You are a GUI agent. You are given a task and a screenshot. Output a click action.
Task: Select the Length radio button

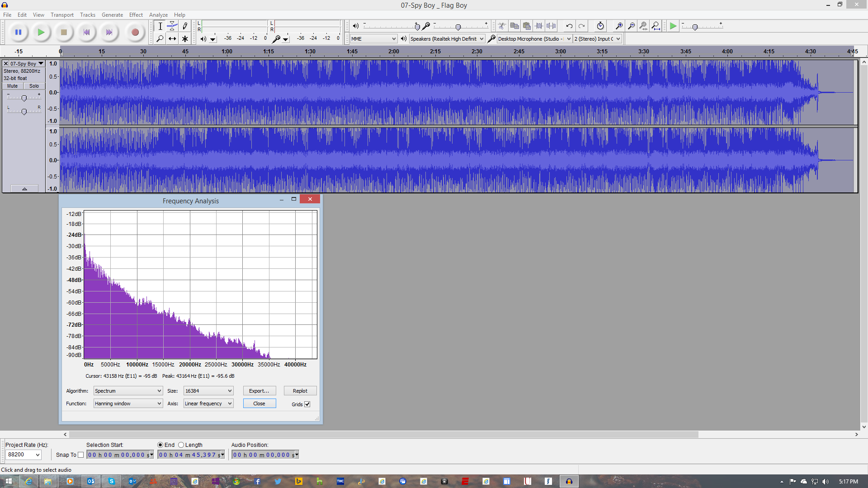point(181,445)
